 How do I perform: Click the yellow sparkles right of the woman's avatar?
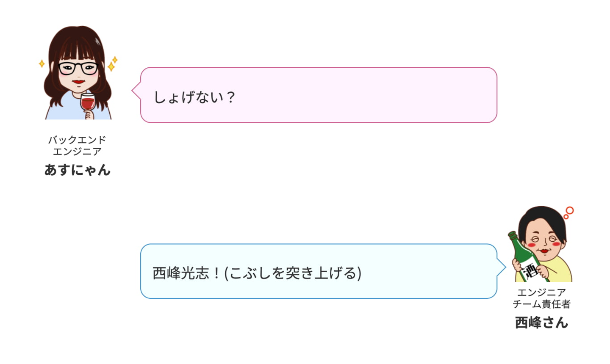[x=113, y=64]
